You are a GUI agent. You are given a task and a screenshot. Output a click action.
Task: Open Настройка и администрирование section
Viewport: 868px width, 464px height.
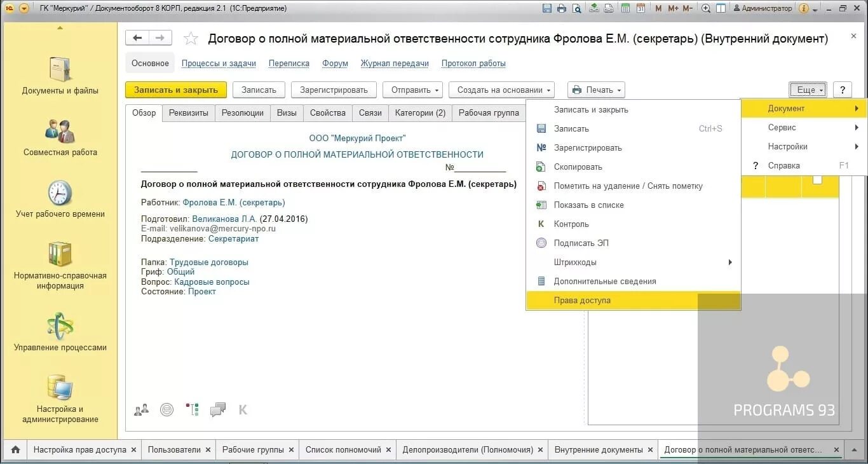[x=60, y=399]
